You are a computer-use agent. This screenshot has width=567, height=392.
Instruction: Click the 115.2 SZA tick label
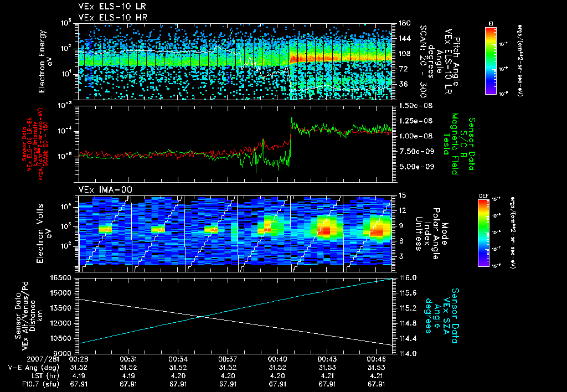(407, 308)
